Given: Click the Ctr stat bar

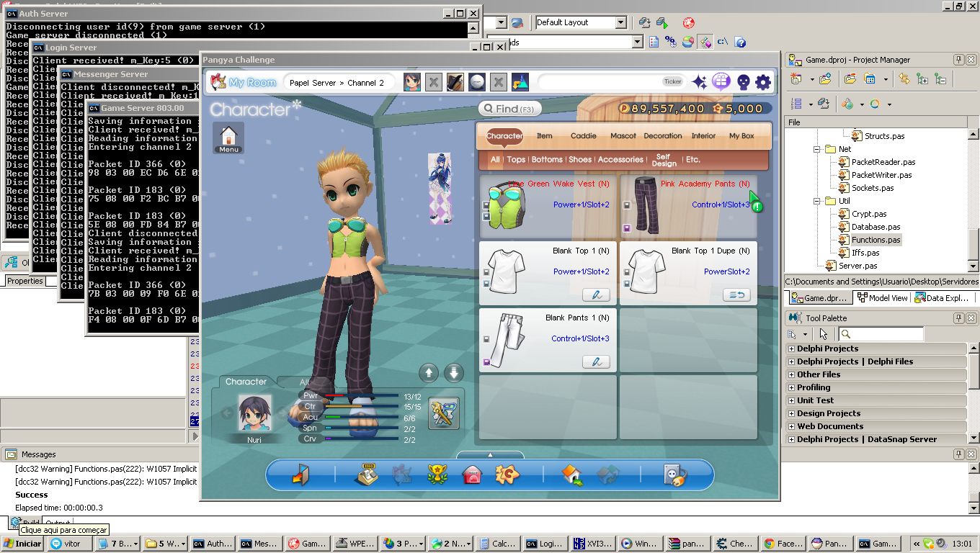Looking at the screenshot, I should point(361,407).
